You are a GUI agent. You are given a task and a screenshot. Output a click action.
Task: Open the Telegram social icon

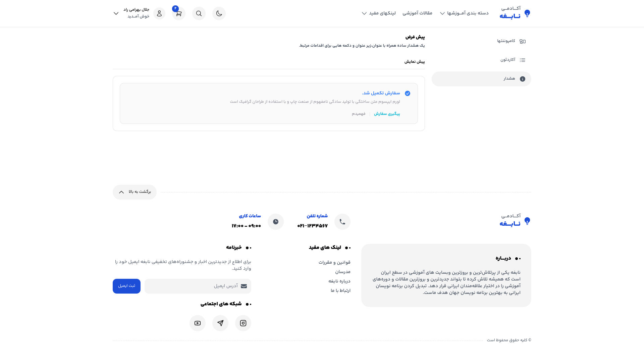[220, 323]
